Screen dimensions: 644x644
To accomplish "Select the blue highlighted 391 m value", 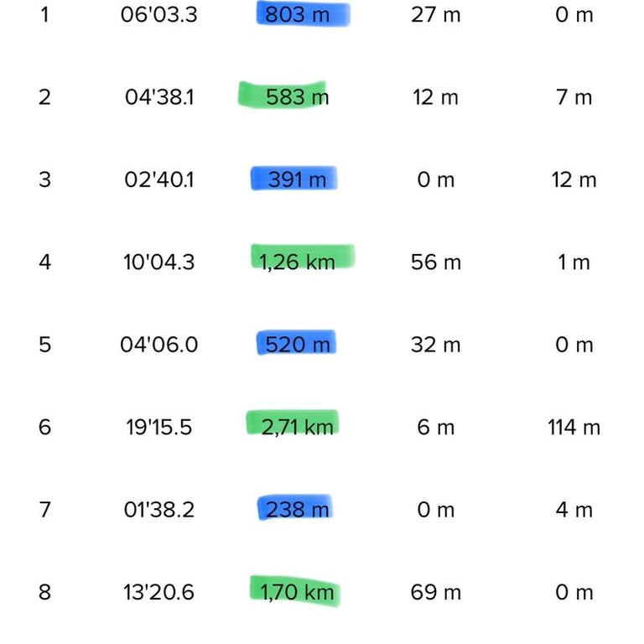I will 298,180.
